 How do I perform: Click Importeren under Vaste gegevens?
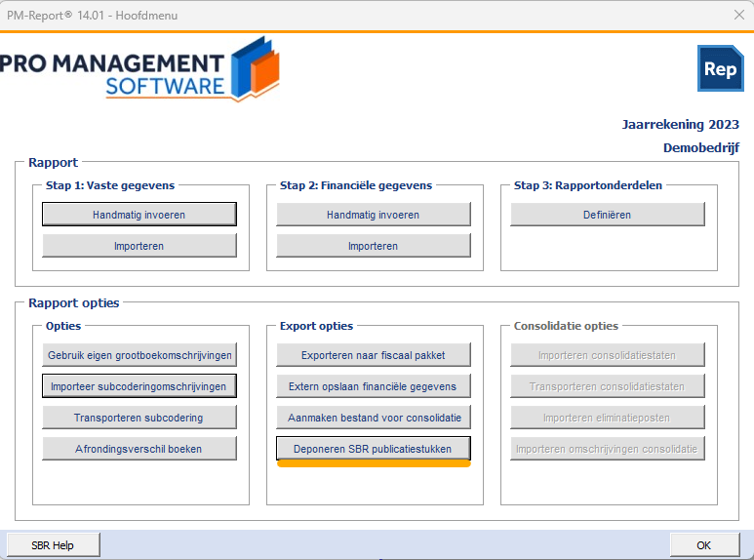[x=139, y=245]
